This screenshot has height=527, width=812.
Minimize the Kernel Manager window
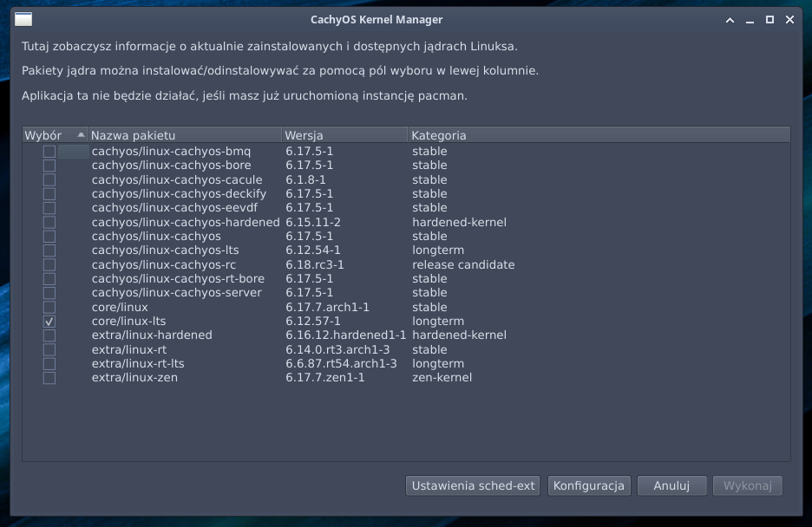tap(750, 20)
